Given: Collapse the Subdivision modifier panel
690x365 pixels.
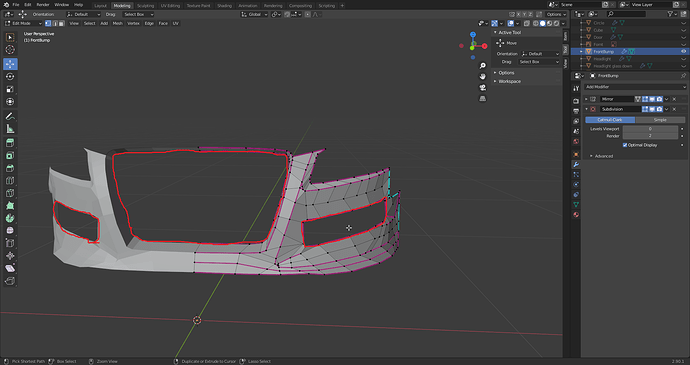Looking at the screenshot, I should click(x=587, y=109).
